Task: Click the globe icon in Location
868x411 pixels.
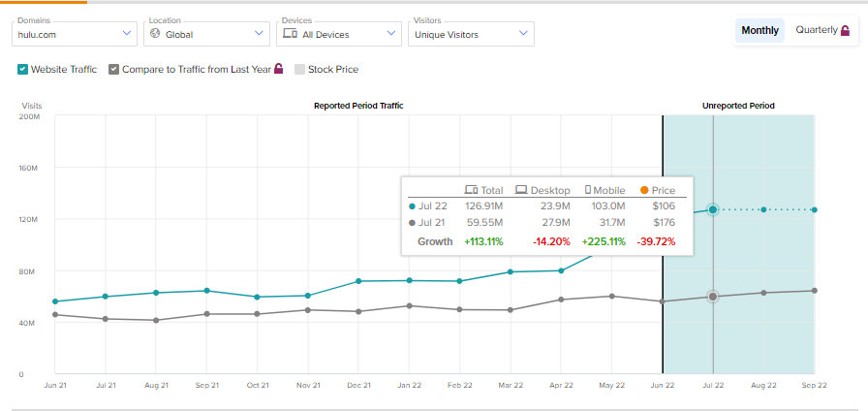Action: pyautogui.click(x=155, y=34)
